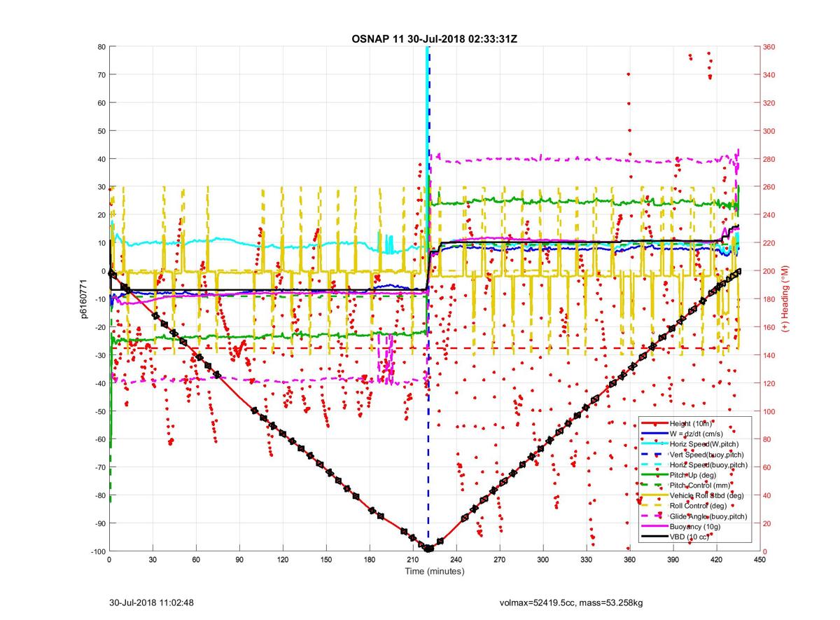Click the right axis tick label "200"
Viewport: 840px width, 620px height.
pyautogui.click(x=769, y=271)
